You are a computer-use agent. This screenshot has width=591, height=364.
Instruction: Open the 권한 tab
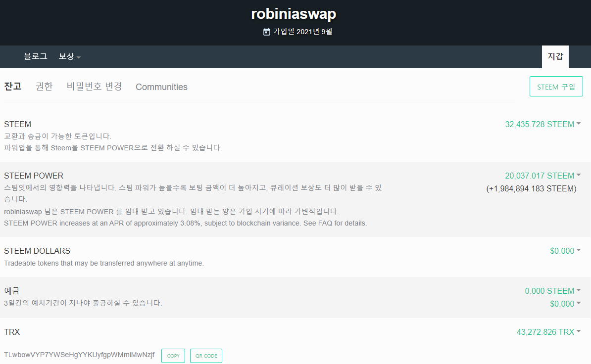coord(44,86)
